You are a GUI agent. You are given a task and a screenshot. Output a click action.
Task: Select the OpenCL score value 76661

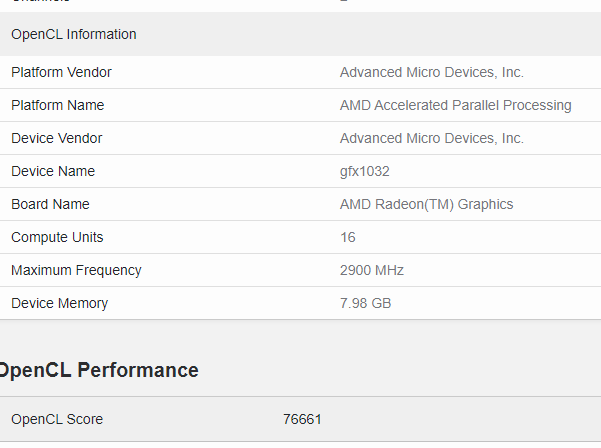coord(302,419)
